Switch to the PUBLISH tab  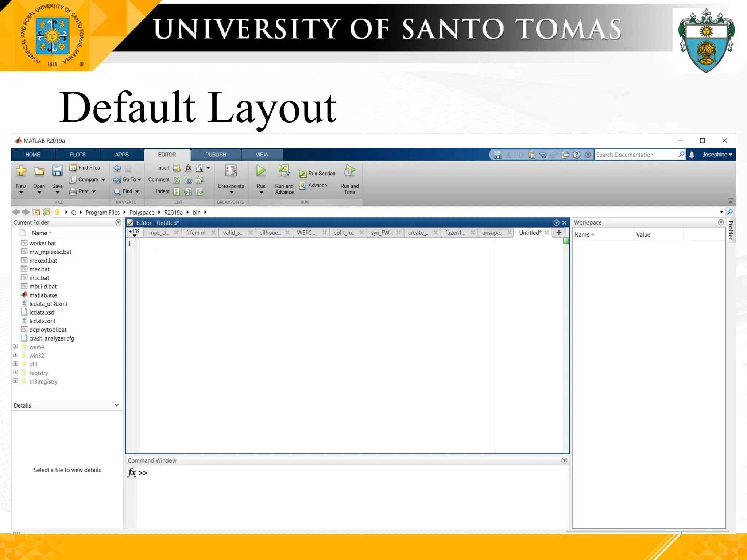click(216, 155)
